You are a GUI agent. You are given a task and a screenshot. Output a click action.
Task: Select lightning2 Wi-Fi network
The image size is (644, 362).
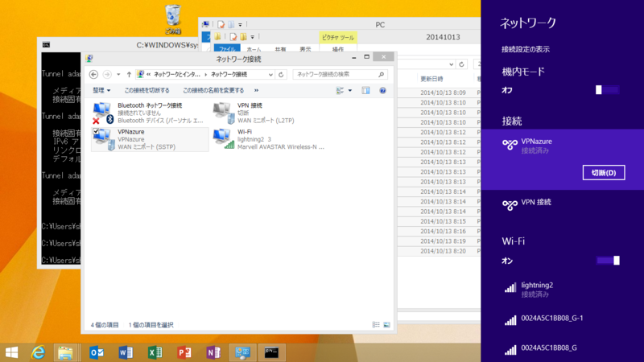tap(562, 289)
